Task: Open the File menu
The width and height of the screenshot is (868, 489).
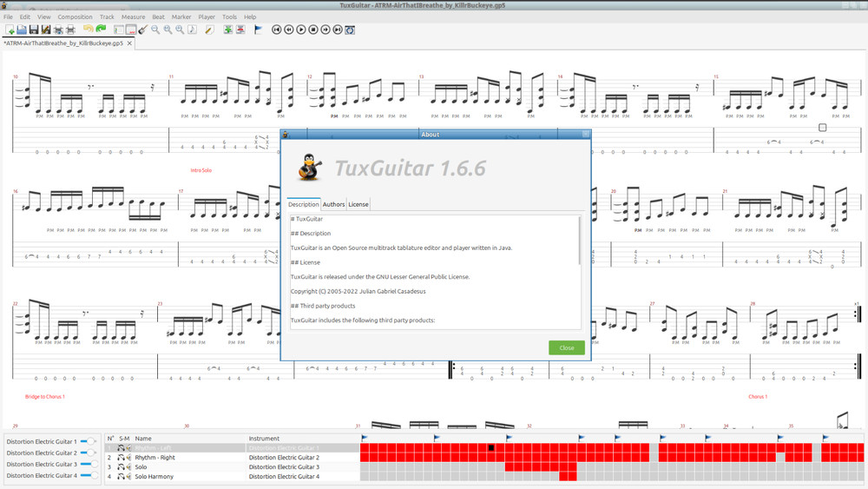Action: pyautogui.click(x=9, y=17)
